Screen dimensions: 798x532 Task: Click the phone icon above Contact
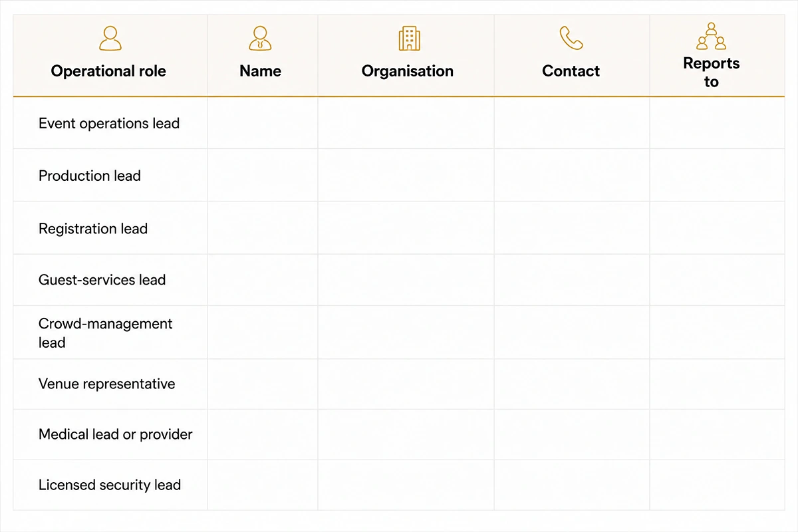click(x=571, y=39)
